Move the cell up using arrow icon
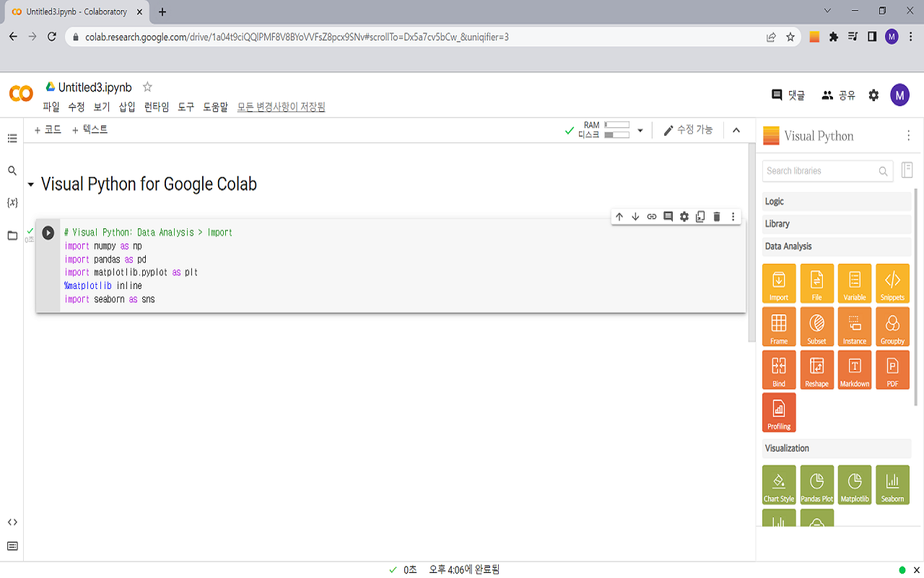The height and width of the screenshot is (578, 924). 619,216
